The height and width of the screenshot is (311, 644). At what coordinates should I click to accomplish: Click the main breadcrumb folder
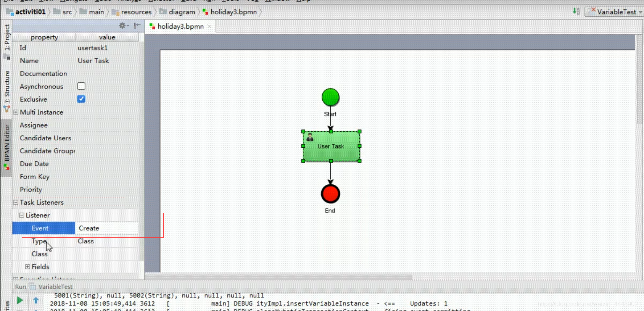pos(92,12)
